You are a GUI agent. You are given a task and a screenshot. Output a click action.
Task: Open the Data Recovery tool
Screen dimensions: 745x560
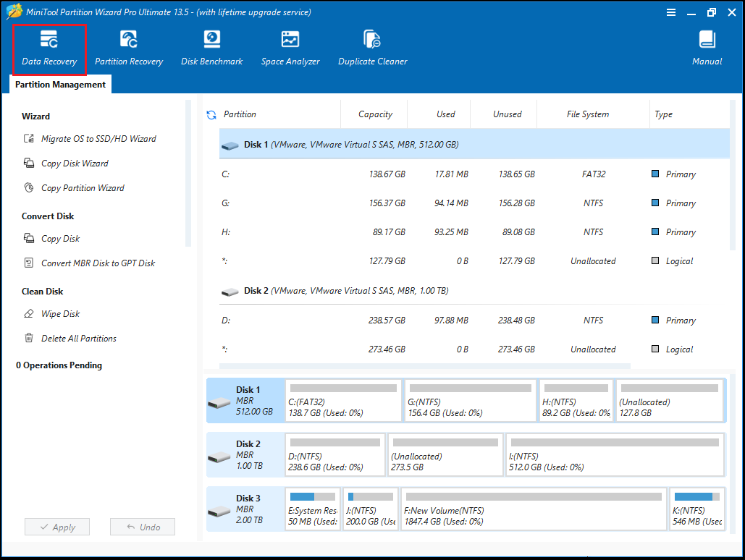(x=49, y=49)
